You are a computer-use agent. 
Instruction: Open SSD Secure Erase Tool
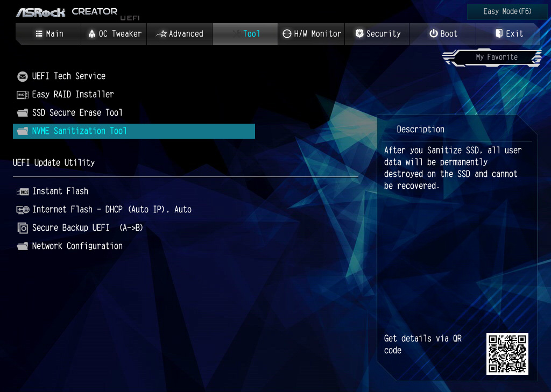(77, 113)
